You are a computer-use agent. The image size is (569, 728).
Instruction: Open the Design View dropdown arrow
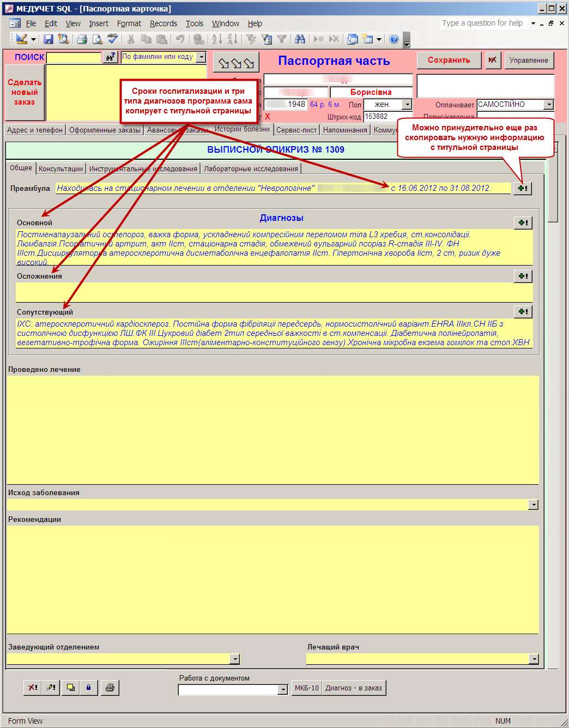tap(33, 39)
